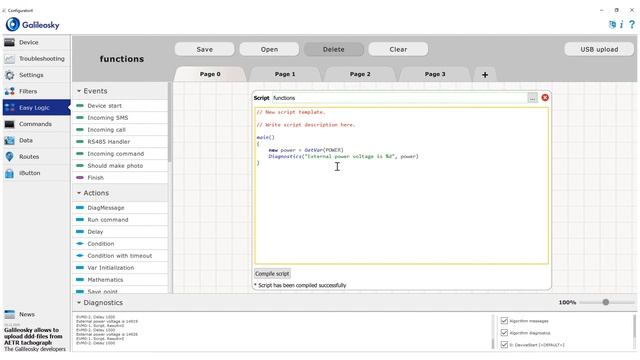Select the Should make photo event block
This screenshot has height=360, width=640.
click(120, 166)
